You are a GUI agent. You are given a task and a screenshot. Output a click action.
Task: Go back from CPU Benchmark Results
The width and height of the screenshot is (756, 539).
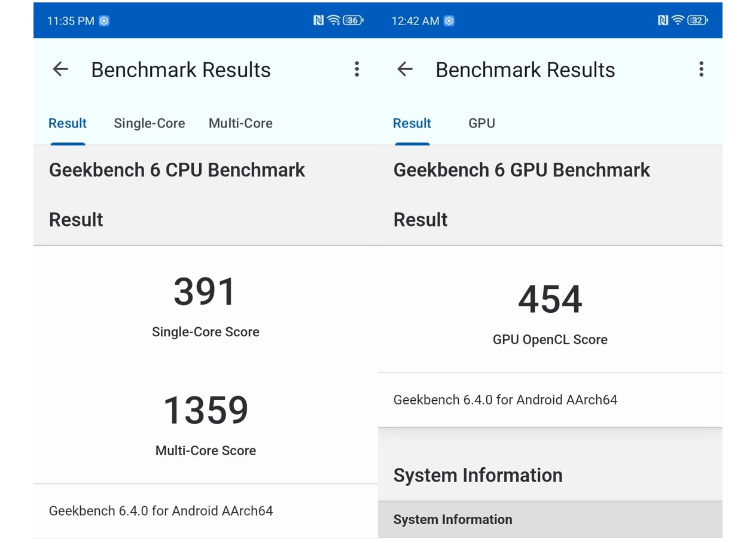60,69
